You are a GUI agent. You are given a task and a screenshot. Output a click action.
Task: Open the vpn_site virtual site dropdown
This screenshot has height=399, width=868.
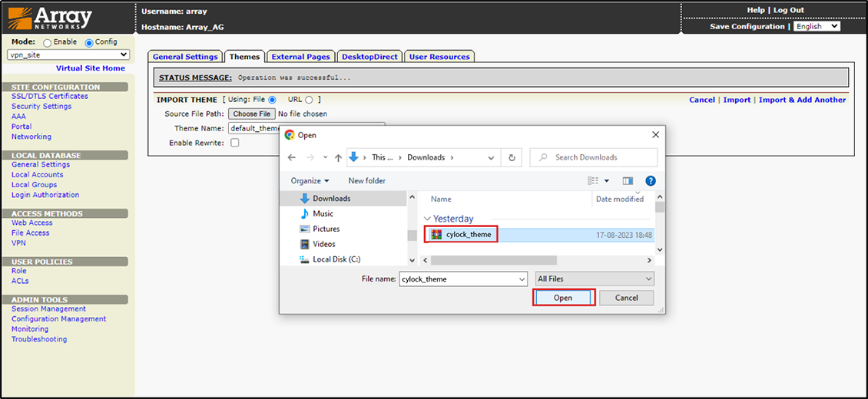[x=68, y=54]
